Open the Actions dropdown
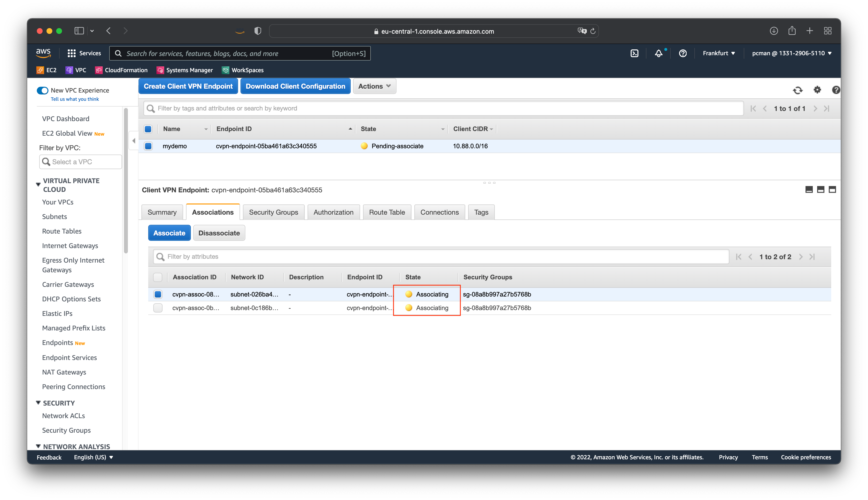The height and width of the screenshot is (500, 868). [374, 86]
